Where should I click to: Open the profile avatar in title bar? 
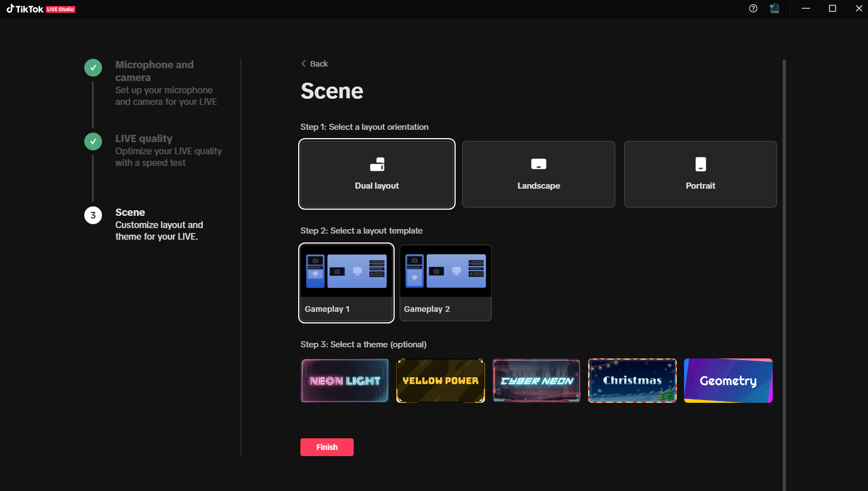[x=775, y=8]
